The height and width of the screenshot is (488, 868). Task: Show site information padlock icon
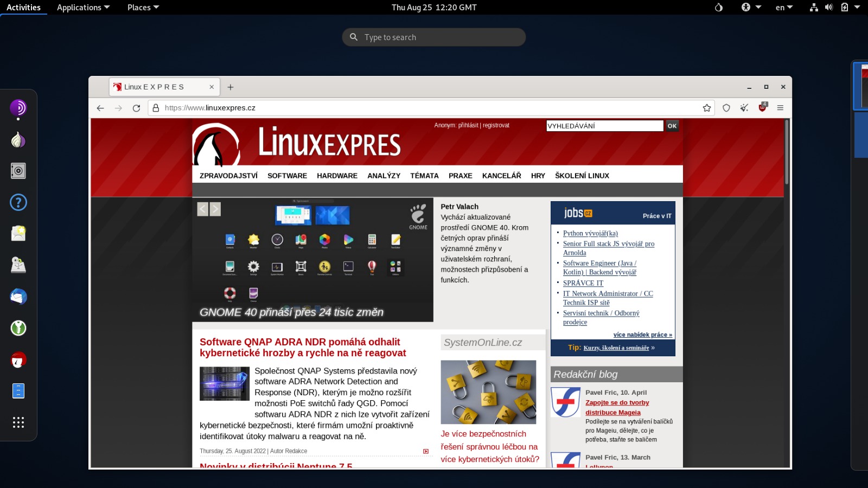click(156, 108)
